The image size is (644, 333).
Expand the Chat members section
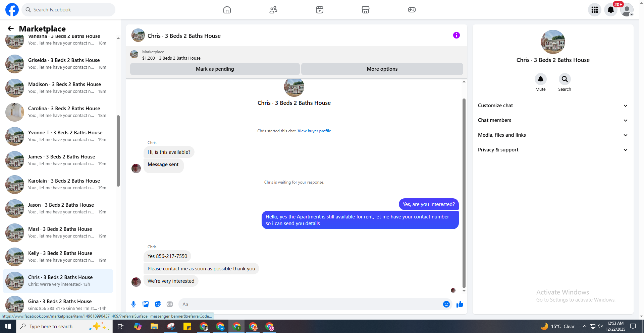click(x=553, y=120)
